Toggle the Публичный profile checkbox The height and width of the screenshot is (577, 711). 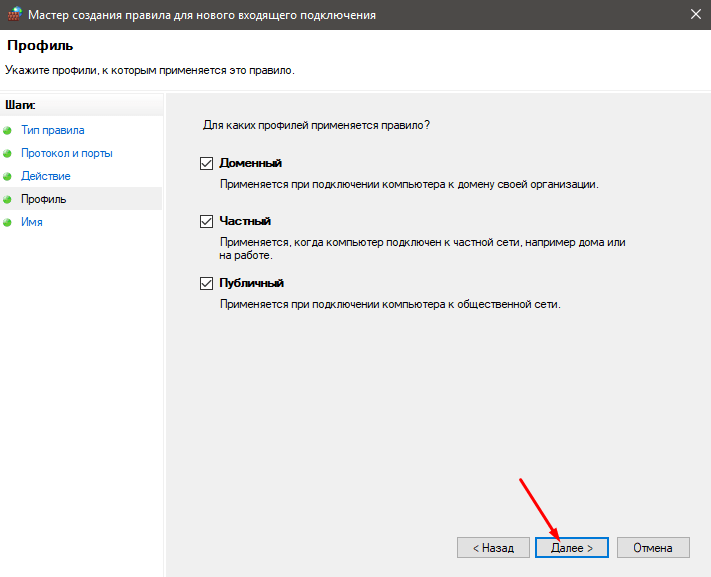(206, 284)
